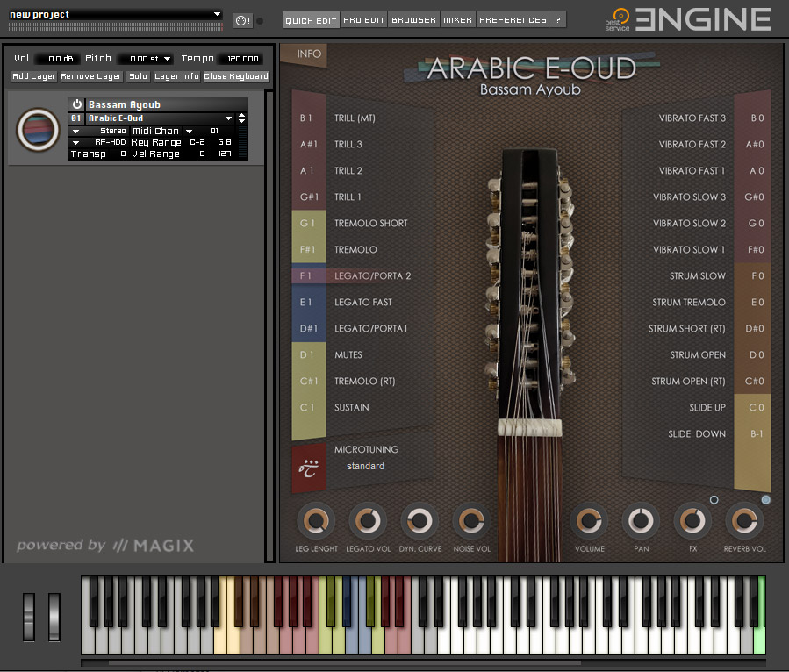
Task: Open the Pitch value dropdown arrow
Action: (167, 59)
